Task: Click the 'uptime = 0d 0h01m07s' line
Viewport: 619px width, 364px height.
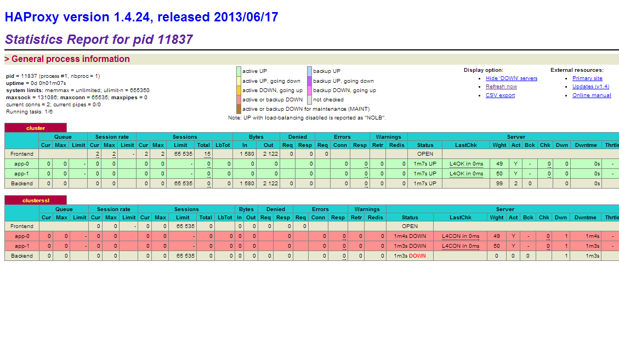Action: [36, 83]
